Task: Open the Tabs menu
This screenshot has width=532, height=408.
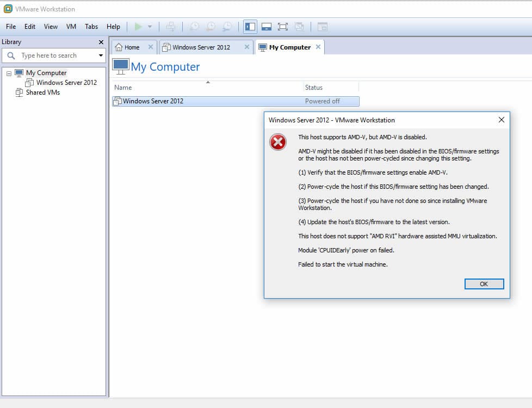Action: [x=91, y=27]
